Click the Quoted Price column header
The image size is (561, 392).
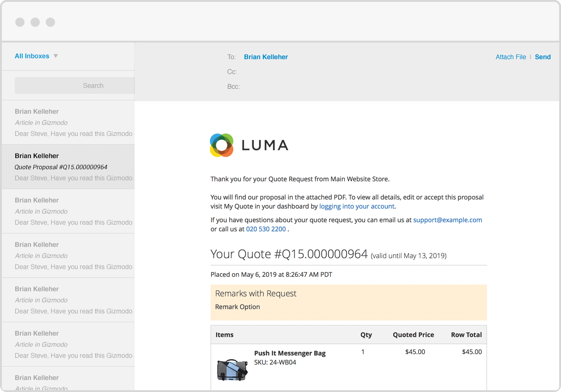413,335
